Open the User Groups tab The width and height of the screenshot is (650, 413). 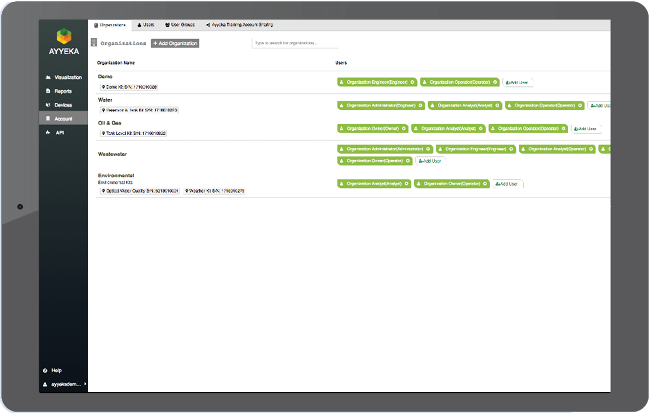[180, 23]
